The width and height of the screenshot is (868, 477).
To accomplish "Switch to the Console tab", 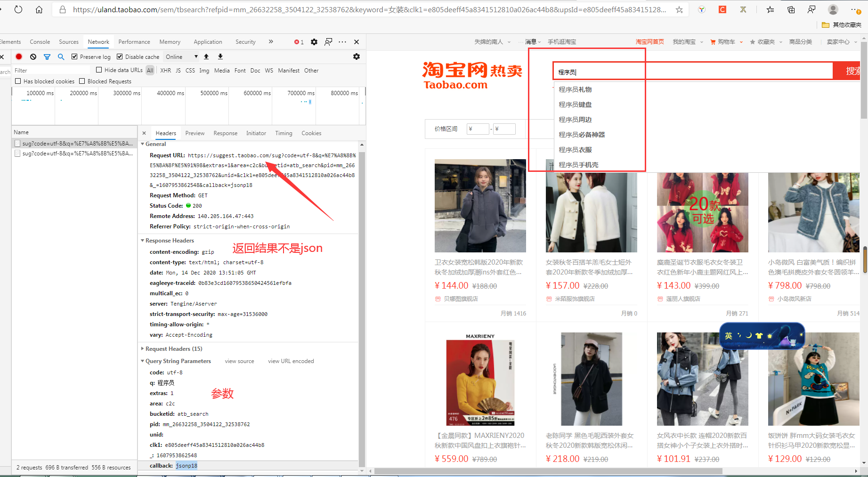I will [40, 42].
